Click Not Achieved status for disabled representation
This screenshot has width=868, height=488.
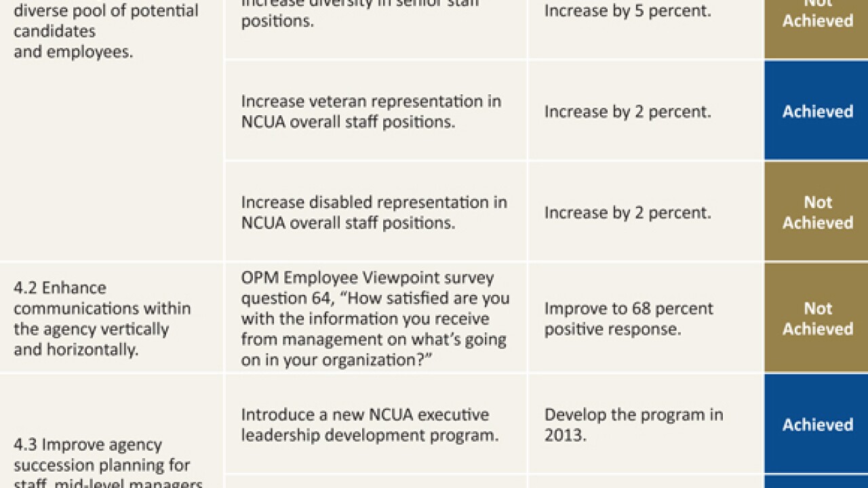(817, 212)
